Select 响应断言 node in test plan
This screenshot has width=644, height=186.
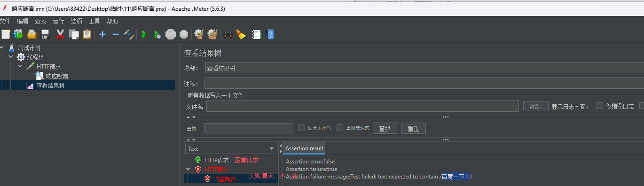(x=57, y=76)
